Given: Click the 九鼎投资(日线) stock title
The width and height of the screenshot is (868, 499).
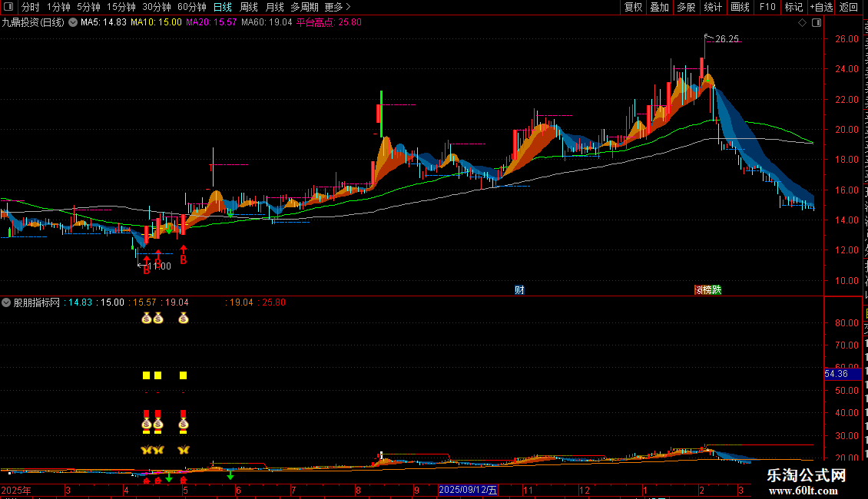Looking at the screenshot, I should [x=33, y=23].
